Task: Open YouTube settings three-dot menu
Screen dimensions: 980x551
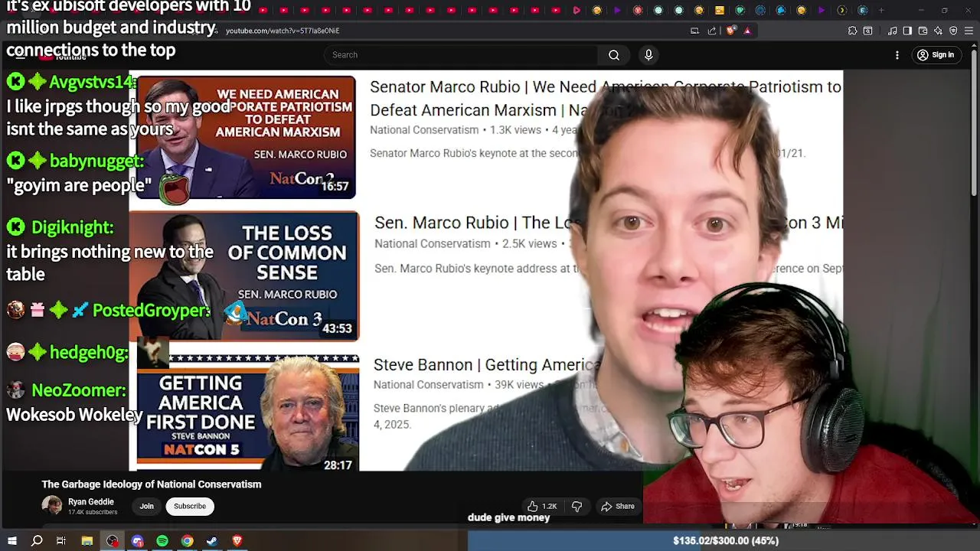Action: [897, 55]
